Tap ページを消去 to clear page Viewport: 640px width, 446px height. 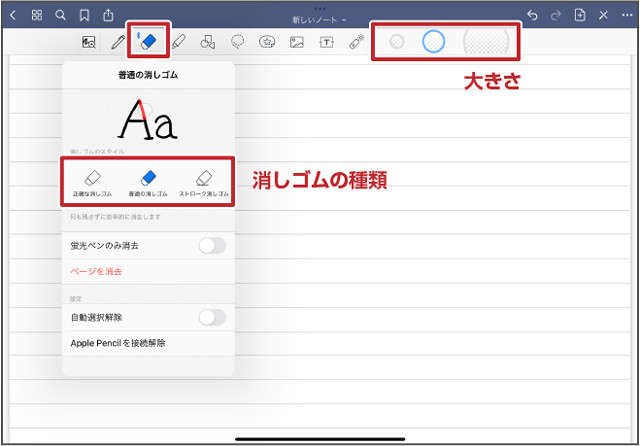pyautogui.click(x=99, y=271)
